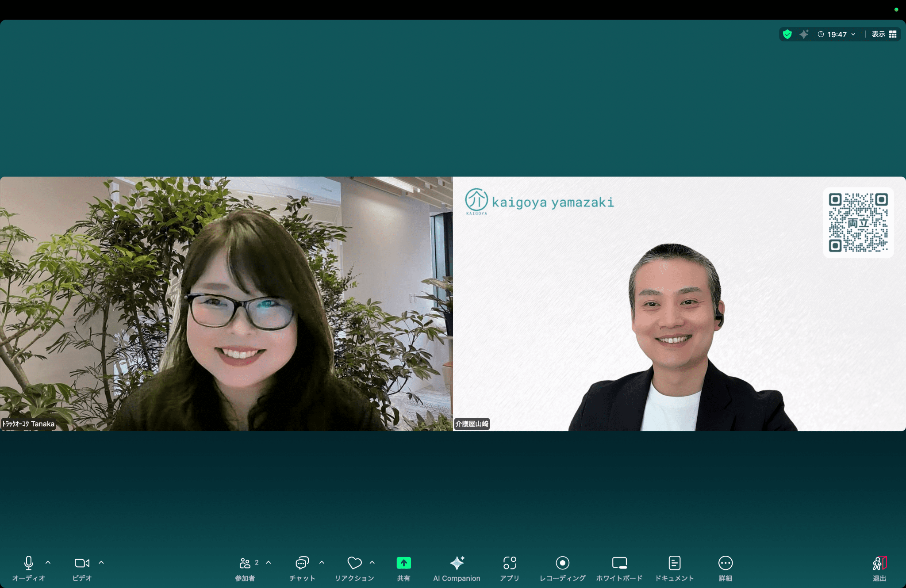Open the 表示 view layout menu
The image size is (906, 588).
click(x=884, y=34)
